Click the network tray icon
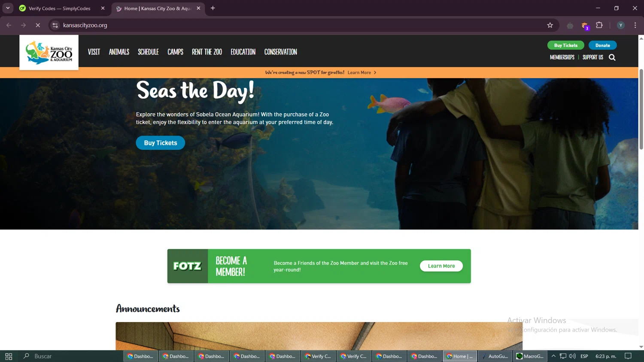 [x=563, y=356]
